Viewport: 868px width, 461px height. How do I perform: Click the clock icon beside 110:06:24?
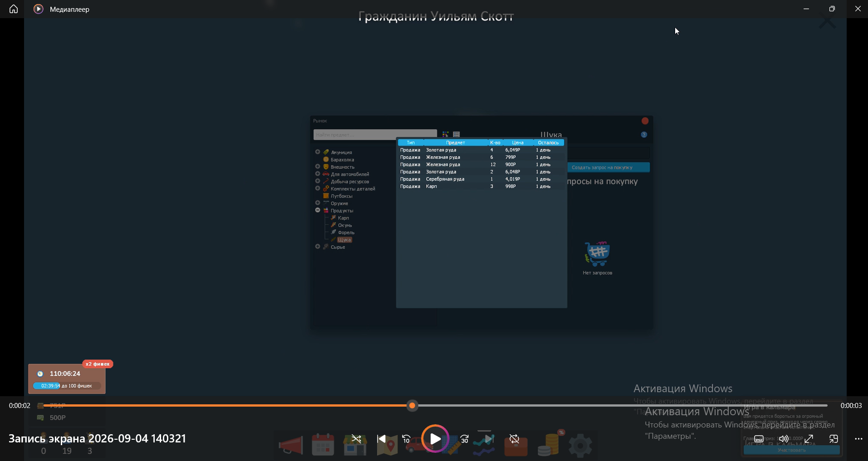[40, 374]
